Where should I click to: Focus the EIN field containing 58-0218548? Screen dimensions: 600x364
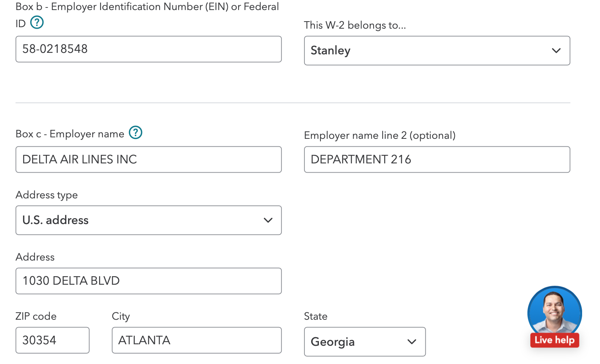click(x=148, y=49)
